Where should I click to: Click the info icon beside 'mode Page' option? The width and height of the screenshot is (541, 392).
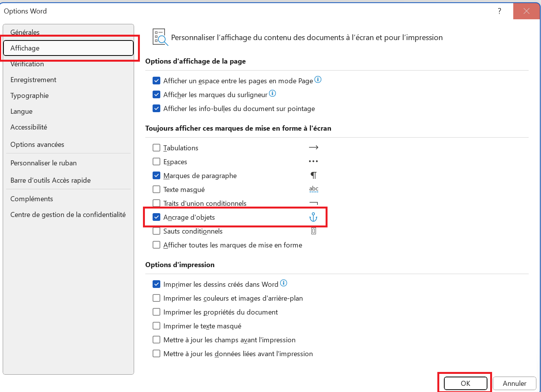pyautogui.click(x=318, y=80)
